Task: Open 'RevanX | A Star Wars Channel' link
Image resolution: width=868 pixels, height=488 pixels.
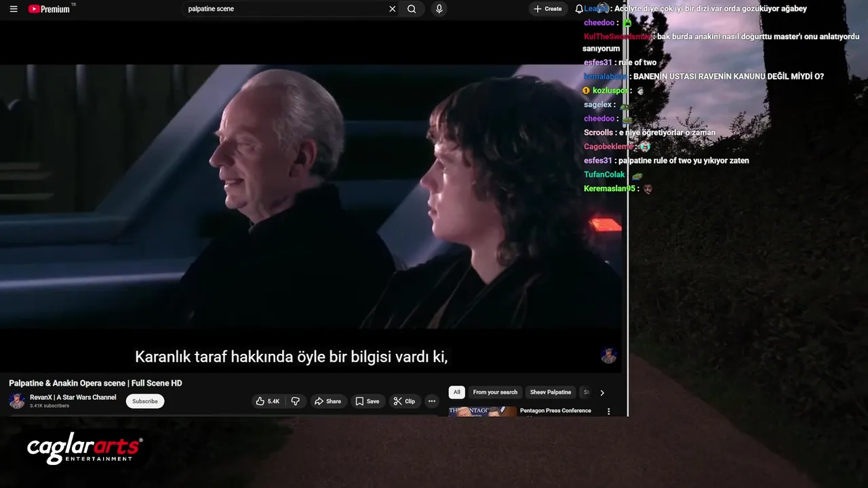Action: 73,397
